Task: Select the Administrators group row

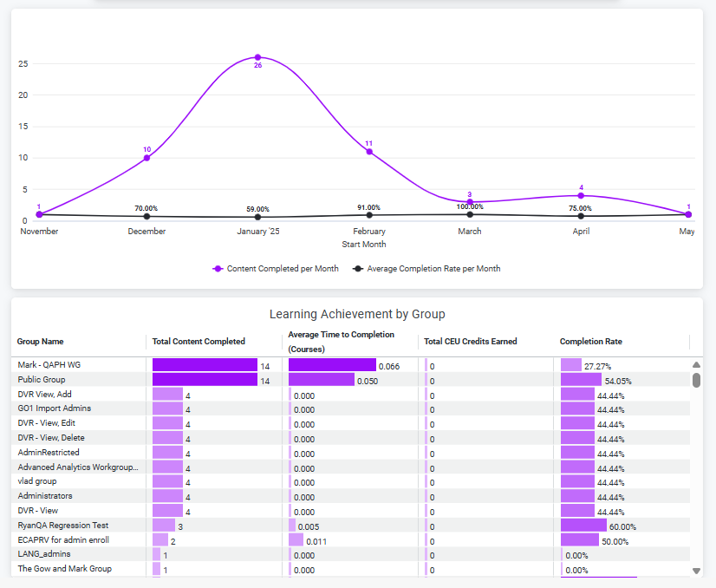Action: pos(351,496)
